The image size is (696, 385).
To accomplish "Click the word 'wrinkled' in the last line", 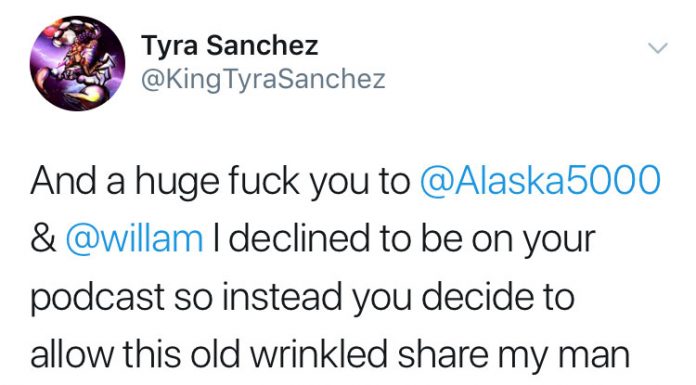I will 319,353.
